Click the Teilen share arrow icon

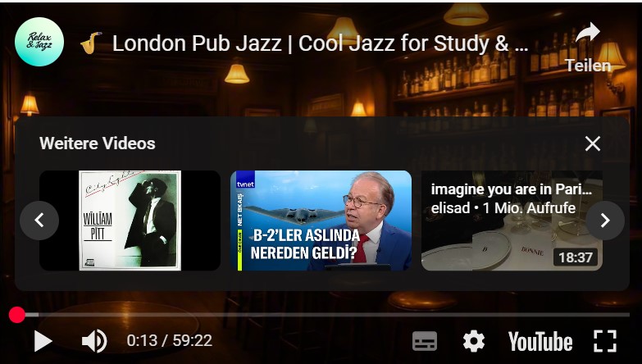pos(588,33)
